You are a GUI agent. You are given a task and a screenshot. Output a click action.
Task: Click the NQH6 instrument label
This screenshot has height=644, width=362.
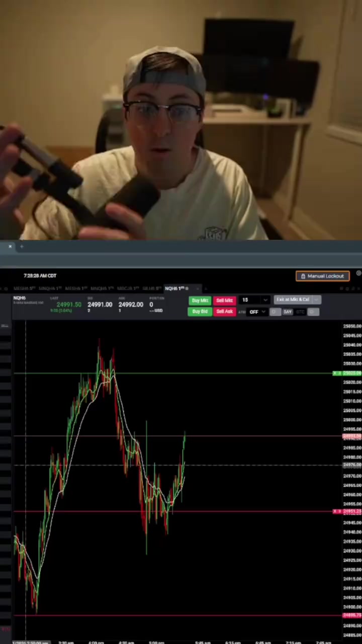click(x=19, y=298)
